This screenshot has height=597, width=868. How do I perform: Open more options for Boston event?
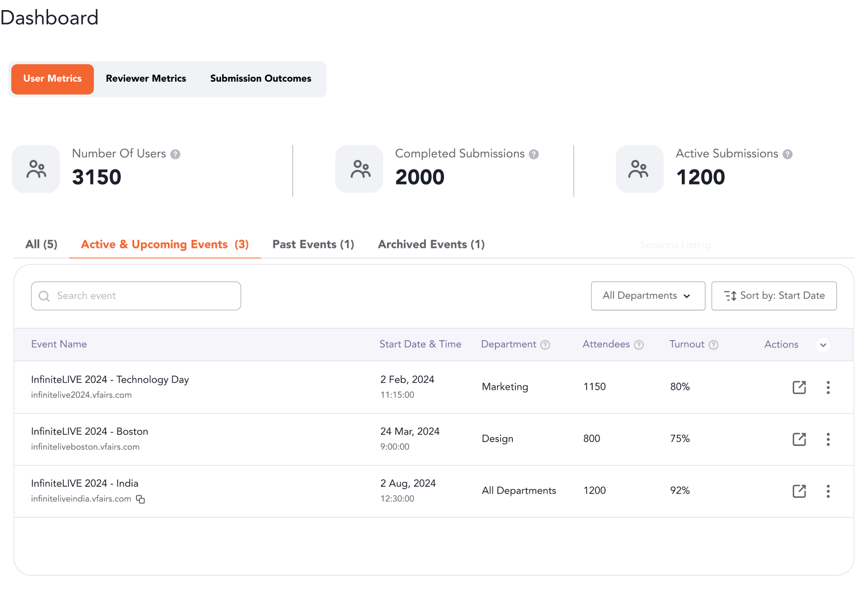(828, 439)
